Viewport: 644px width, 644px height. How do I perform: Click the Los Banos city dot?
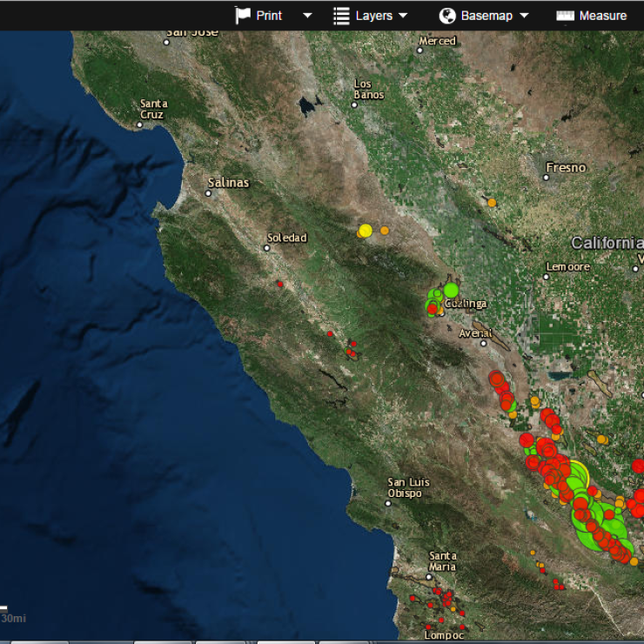[354, 104]
